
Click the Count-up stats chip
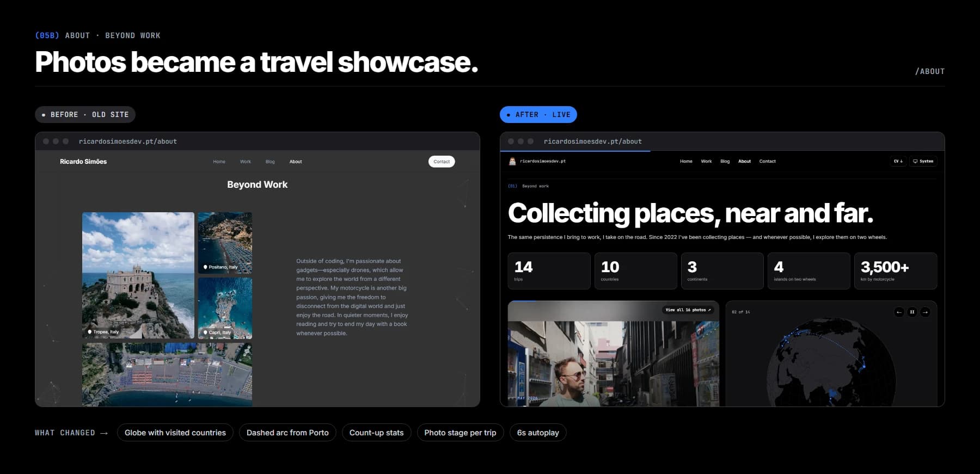click(x=376, y=433)
